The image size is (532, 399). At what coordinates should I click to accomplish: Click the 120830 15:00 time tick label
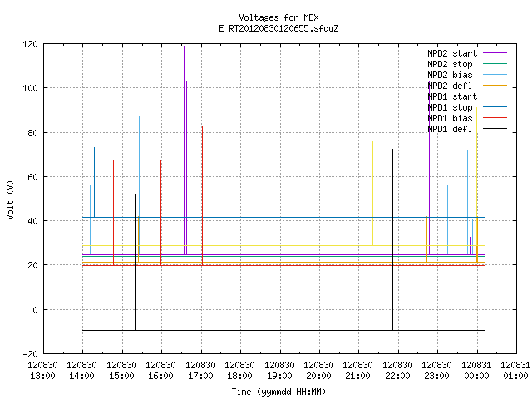[x=121, y=371]
